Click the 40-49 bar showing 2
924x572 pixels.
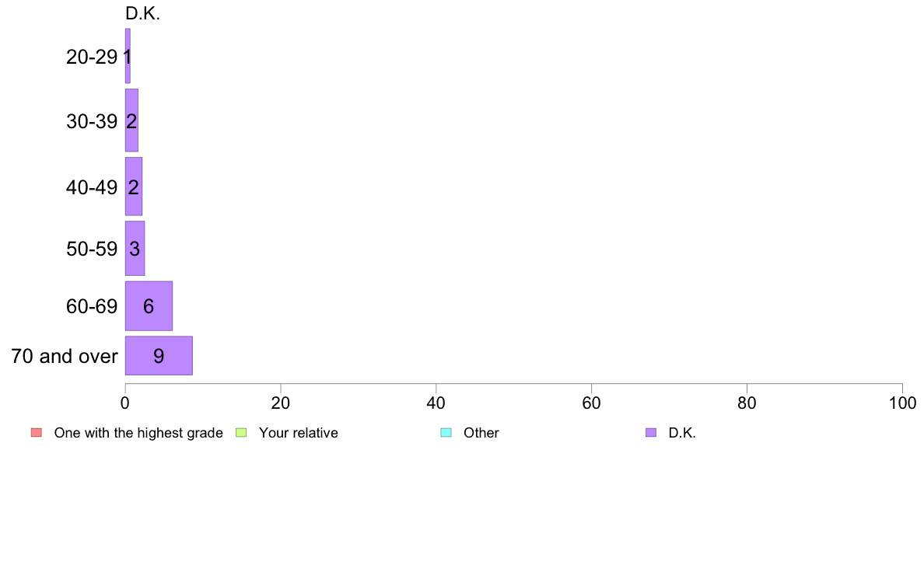pyautogui.click(x=134, y=187)
